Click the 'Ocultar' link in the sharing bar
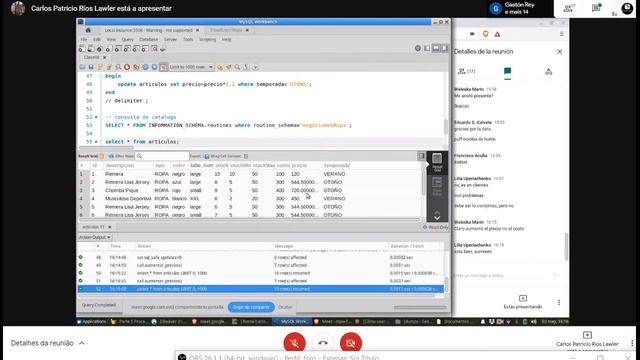The height and width of the screenshot is (360, 640). point(285,307)
